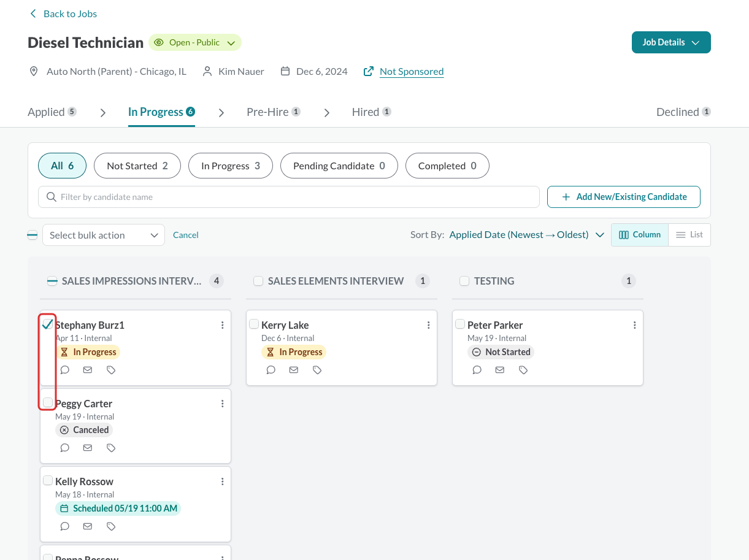Check the Peggy Carter candidate checkbox
The height and width of the screenshot is (560, 749).
point(48,402)
